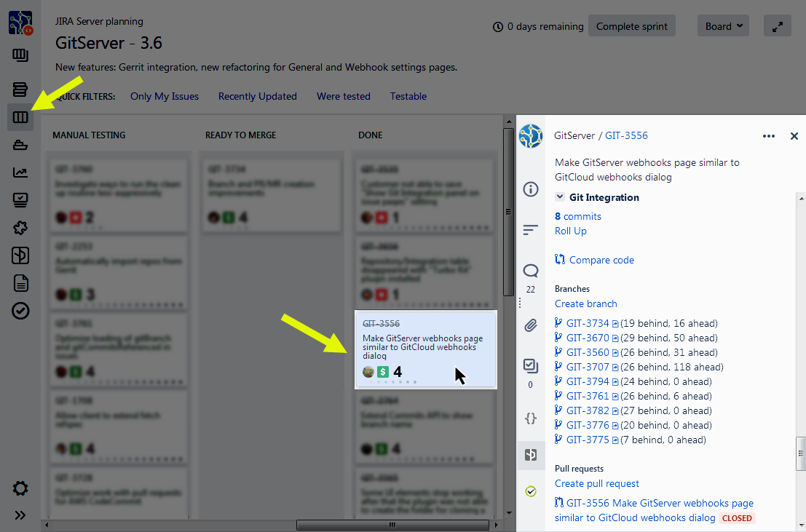
Task: Click the fullscreen expand arrows button
Action: (x=777, y=26)
